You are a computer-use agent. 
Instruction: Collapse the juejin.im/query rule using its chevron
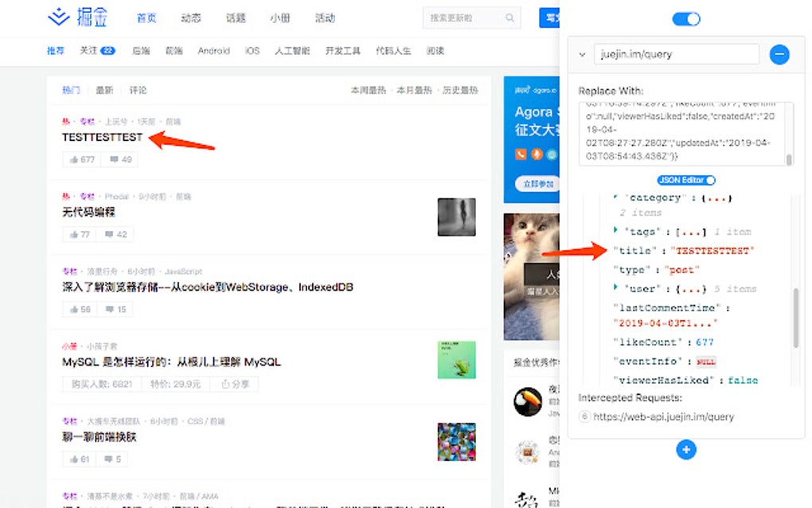(581, 54)
